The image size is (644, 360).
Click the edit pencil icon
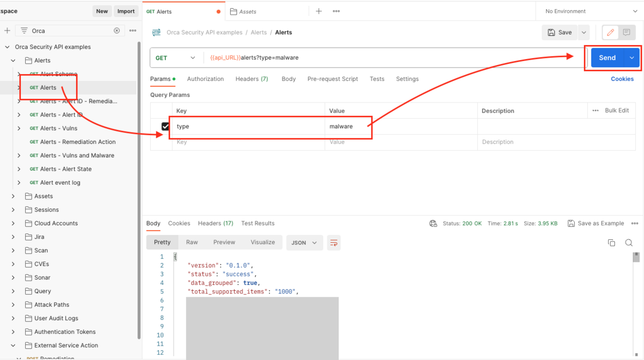610,33
